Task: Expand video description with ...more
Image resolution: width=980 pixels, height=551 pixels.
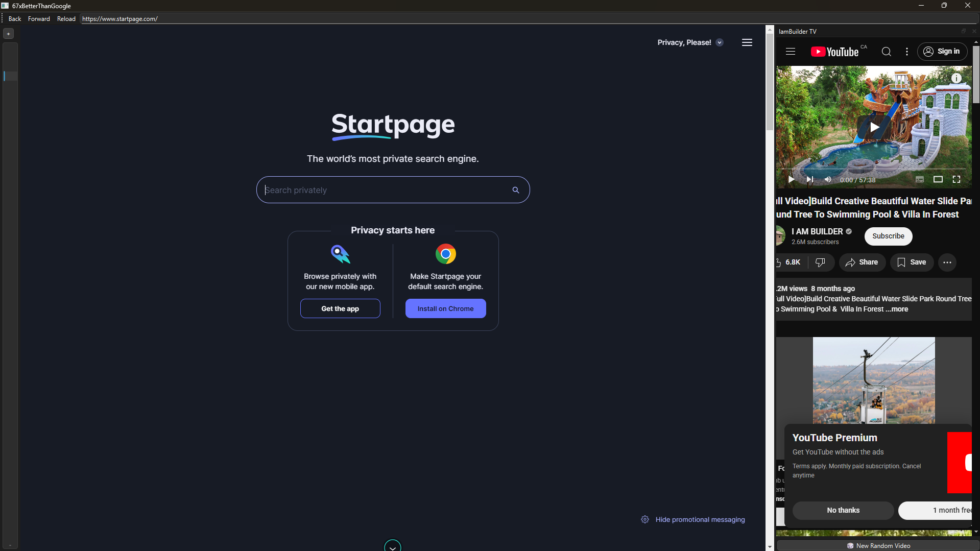Action: [897, 309]
